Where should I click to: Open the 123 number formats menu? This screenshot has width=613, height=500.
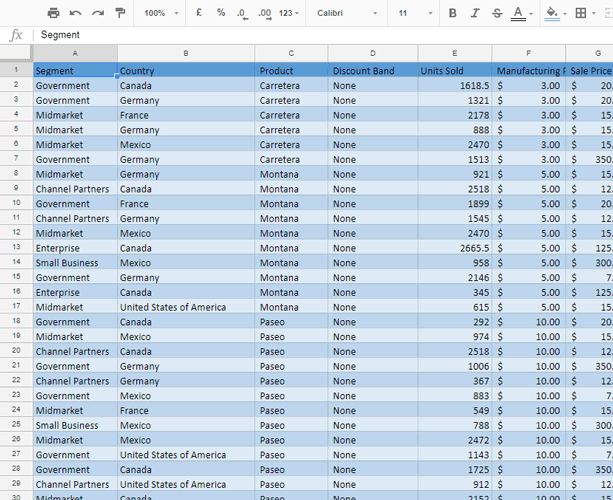point(290,13)
